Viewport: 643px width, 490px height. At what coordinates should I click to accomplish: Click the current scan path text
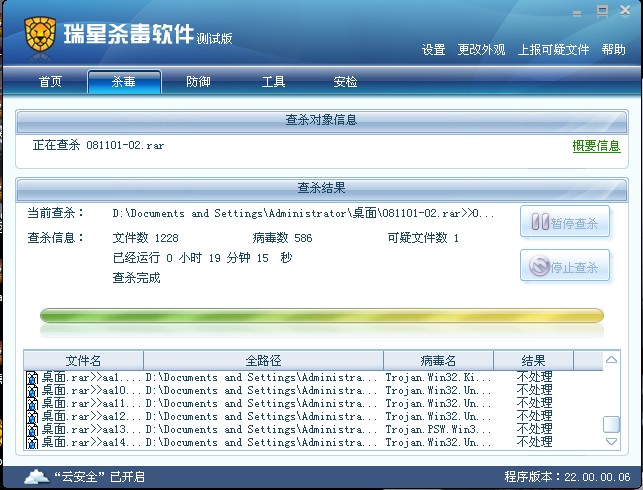point(303,213)
